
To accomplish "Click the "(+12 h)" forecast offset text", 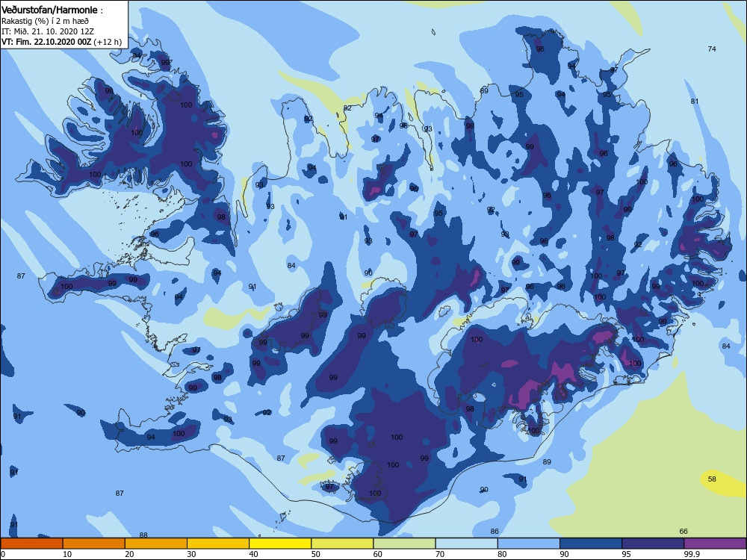I will point(108,42).
